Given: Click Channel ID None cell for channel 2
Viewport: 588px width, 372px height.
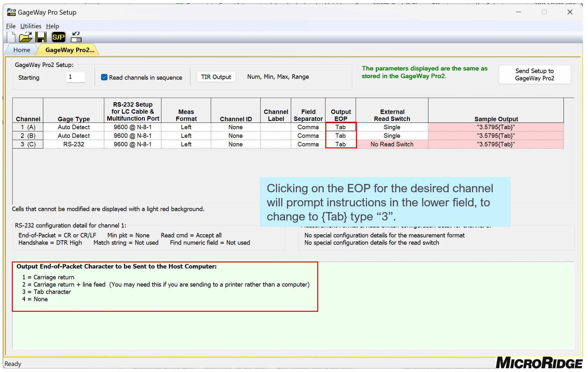Looking at the screenshot, I should click(x=236, y=136).
